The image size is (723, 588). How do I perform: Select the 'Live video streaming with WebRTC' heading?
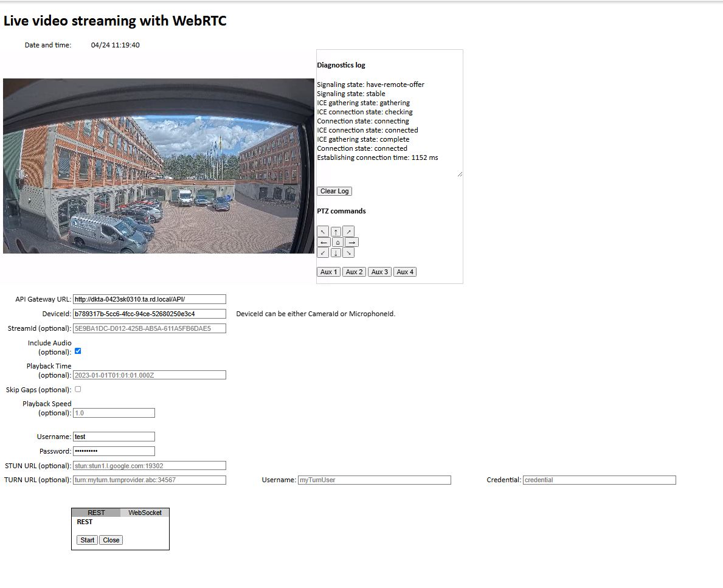point(115,21)
